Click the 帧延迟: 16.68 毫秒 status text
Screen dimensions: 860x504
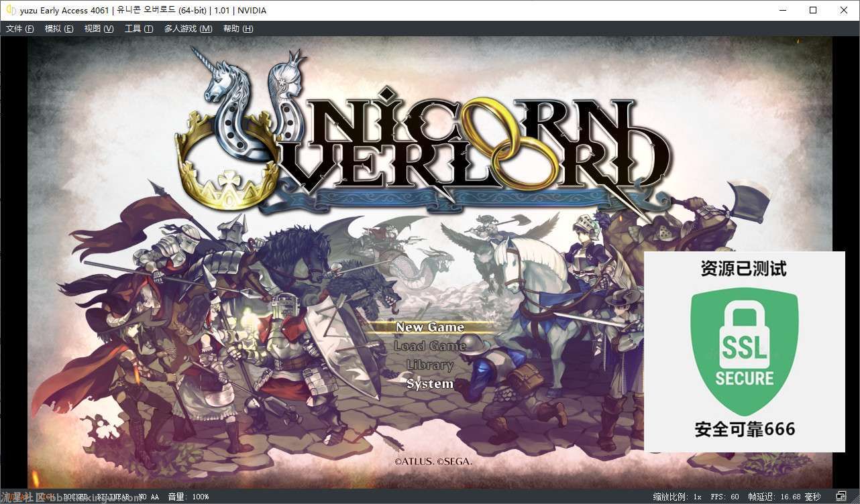coord(784,497)
